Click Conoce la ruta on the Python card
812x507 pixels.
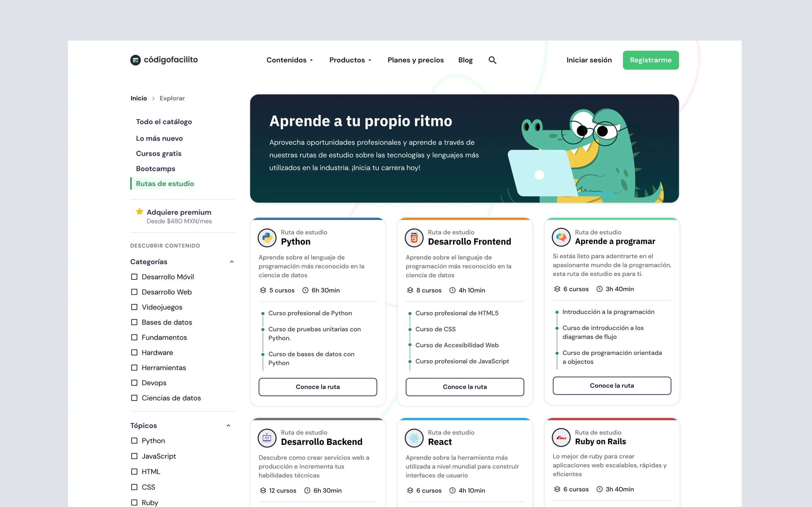click(x=318, y=387)
